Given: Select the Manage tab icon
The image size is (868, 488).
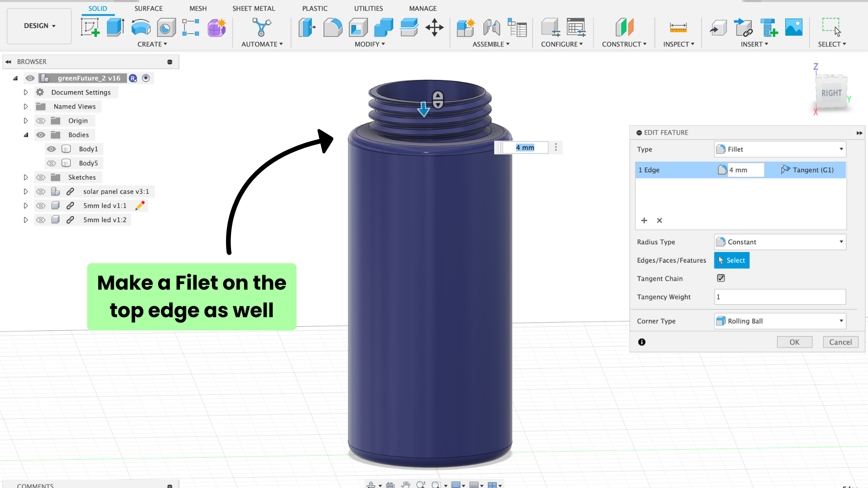Looking at the screenshot, I should (x=422, y=8).
